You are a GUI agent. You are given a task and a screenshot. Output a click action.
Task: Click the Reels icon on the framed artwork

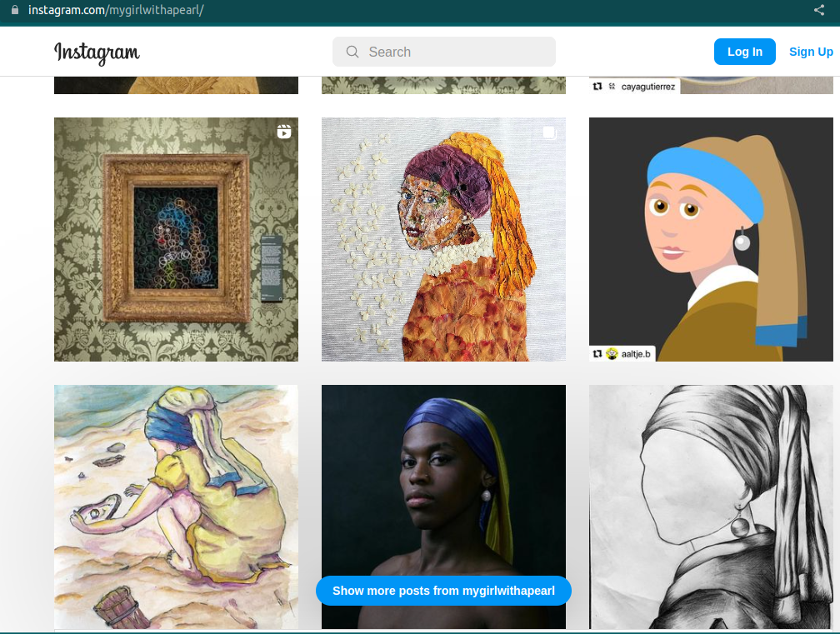(284, 132)
